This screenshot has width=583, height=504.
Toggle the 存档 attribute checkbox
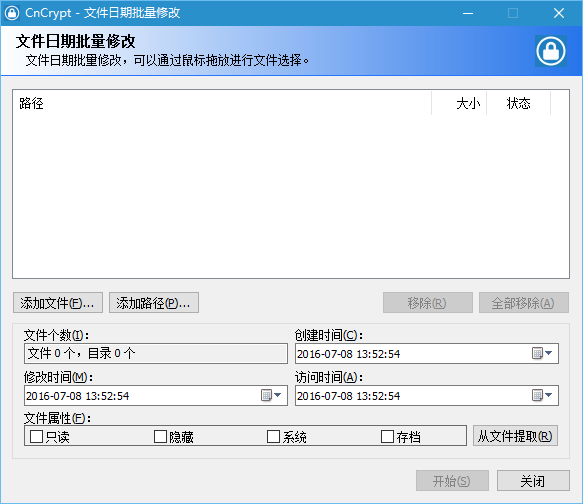click(387, 436)
